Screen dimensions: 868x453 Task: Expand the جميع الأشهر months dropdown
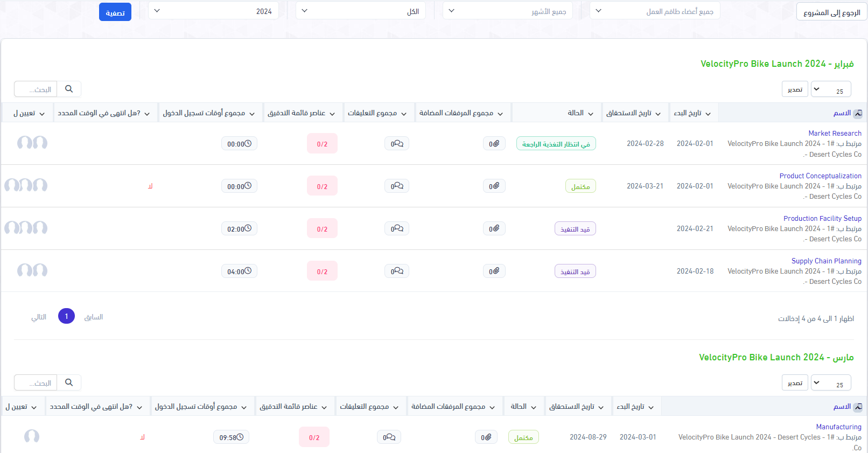(507, 11)
